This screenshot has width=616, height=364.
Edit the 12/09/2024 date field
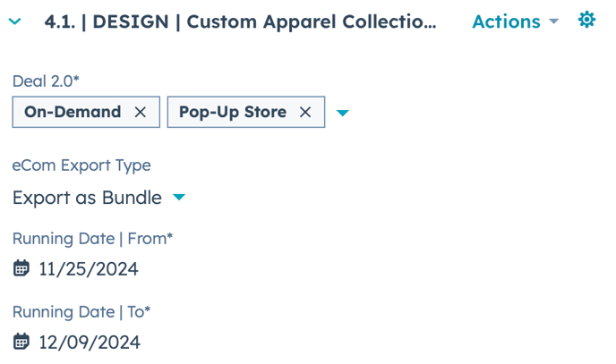pyautogui.click(x=90, y=343)
